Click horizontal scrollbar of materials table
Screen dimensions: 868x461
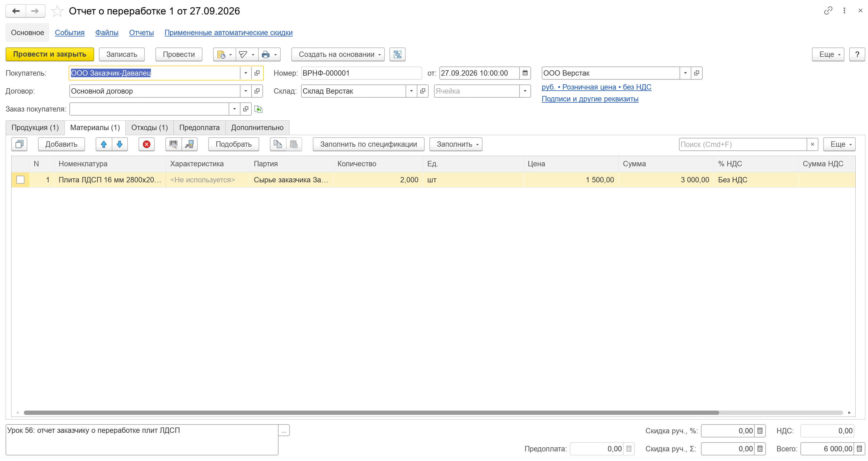[x=371, y=413]
